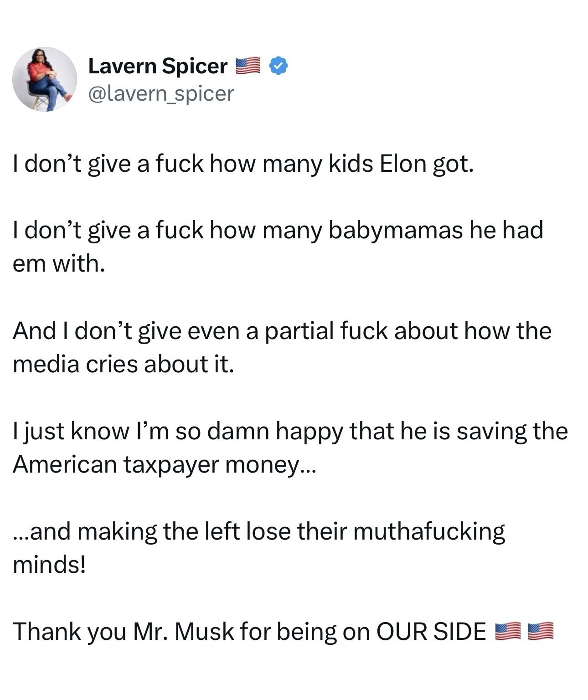This screenshot has height=700, width=588.
Task: Click the @lavern_spicer handle
Action: click(x=160, y=93)
